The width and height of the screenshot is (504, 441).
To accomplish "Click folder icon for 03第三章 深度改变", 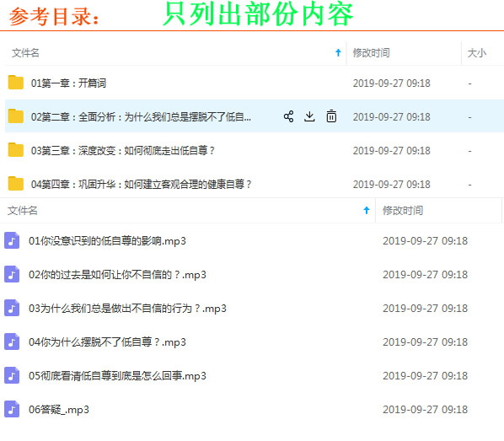I will click(16, 149).
